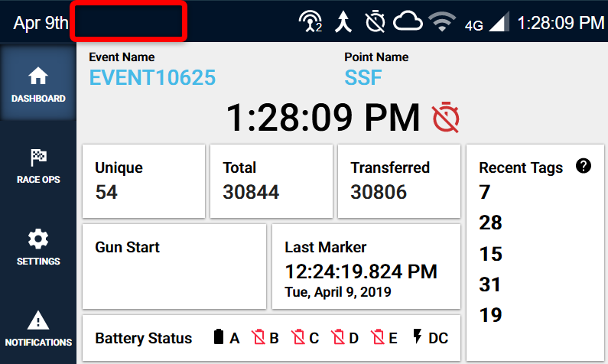
Task: Click the GPS arrow status icon
Action: [x=343, y=21]
